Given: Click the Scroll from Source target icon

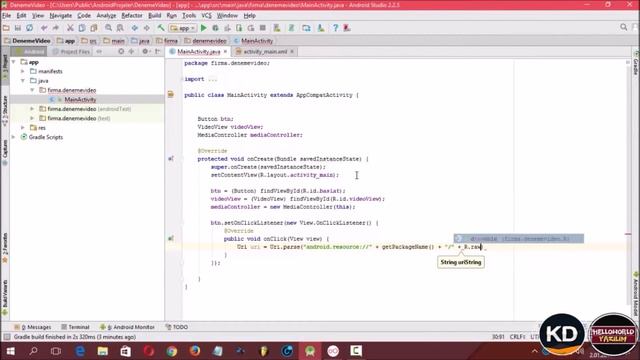Looking at the screenshot, I should 121,52.
